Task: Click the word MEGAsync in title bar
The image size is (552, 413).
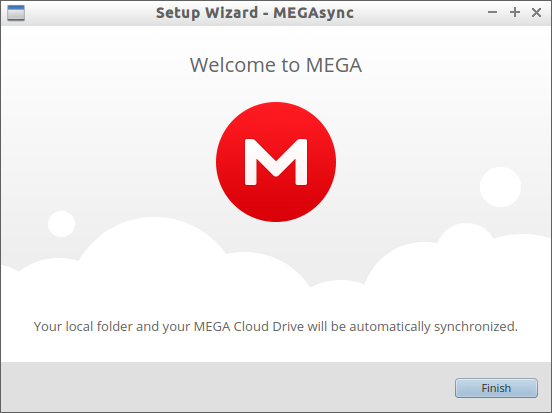Action: click(313, 13)
